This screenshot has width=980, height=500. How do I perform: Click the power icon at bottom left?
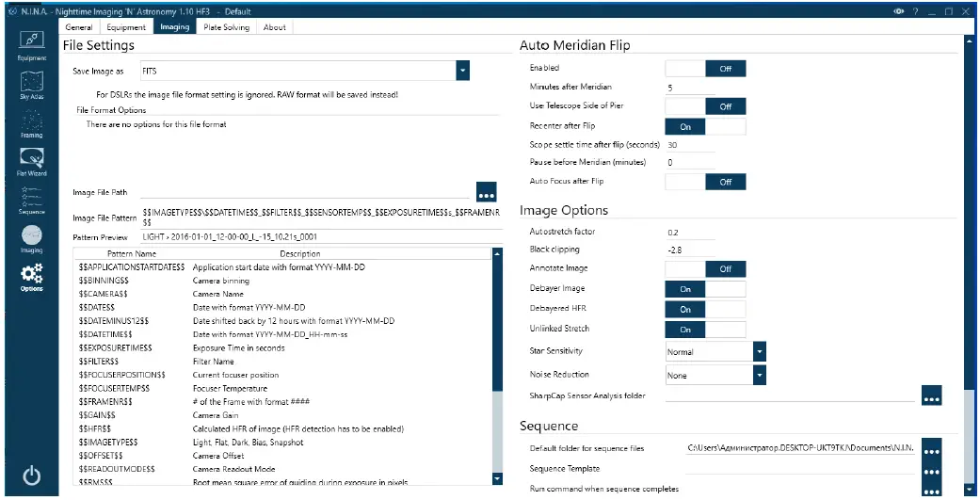(31, 476)
